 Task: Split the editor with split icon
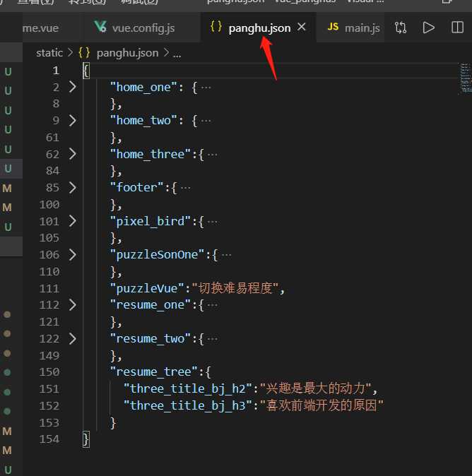coord(457,28)
